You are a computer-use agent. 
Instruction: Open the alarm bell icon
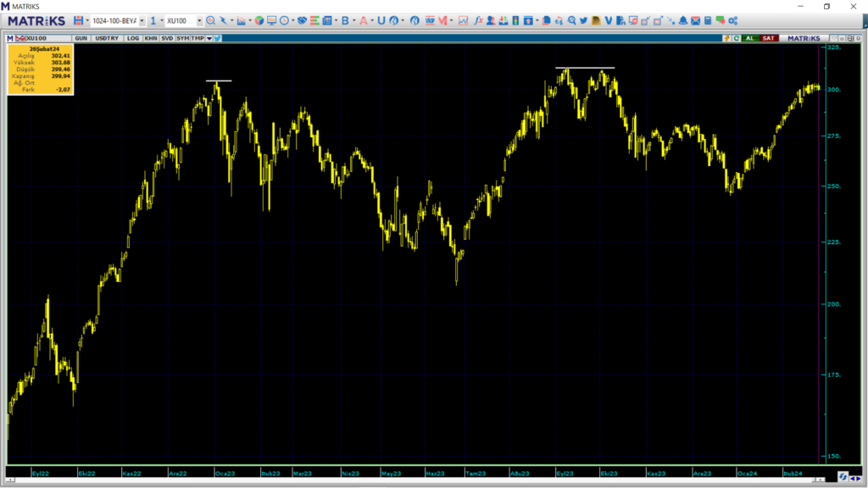[683, 20]
